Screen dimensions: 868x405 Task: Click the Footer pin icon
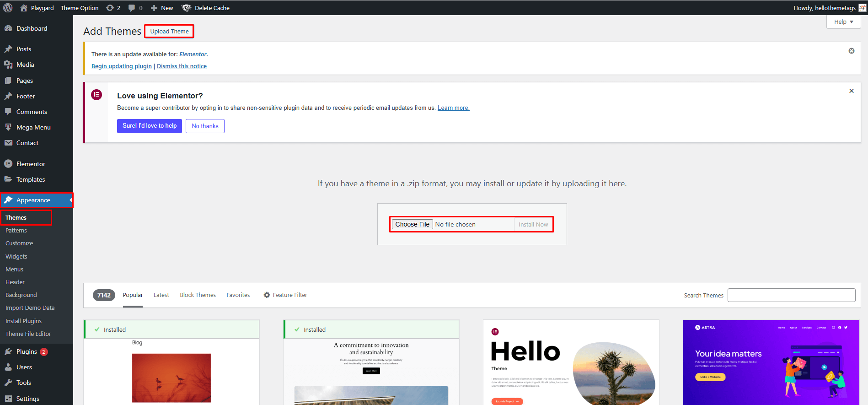pos(8,96)
